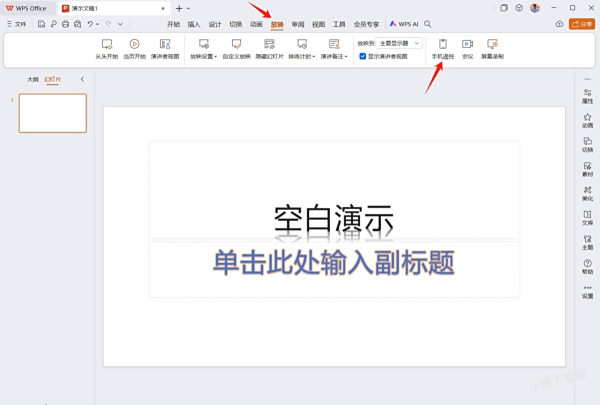Image resolution: width=600 pixels, height=405 pixels.
Task: Open quick access toolbar customize arrow
Action: click(x=120, y=24)
